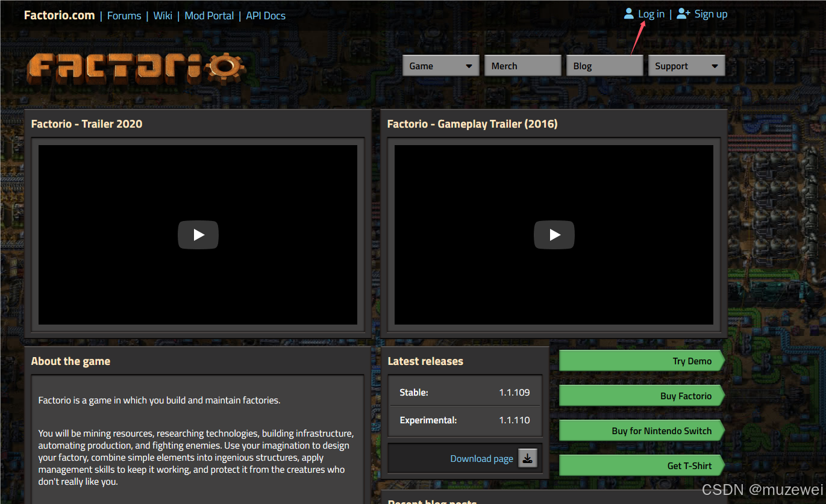Click the Factorio gear logo
This screenshot has height=504, width=826.
click(137, 68)
